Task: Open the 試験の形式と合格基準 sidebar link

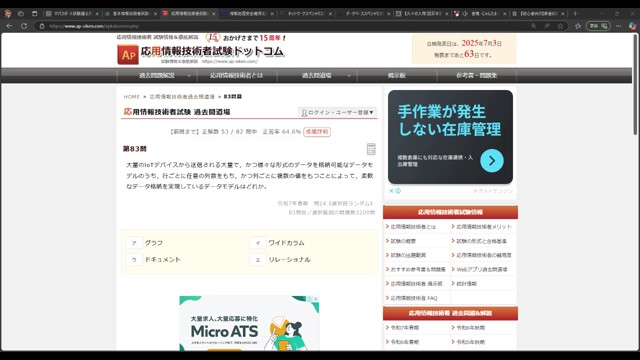Action: (482, 241)
